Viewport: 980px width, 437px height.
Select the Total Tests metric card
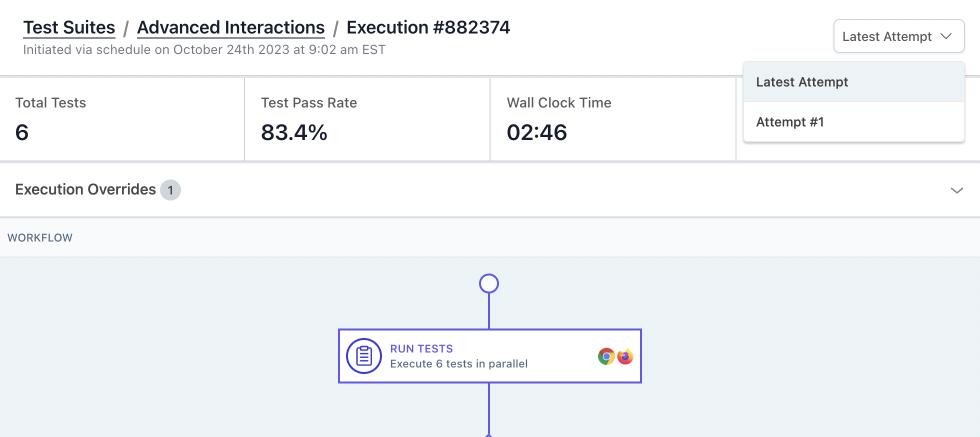click(122, 119)
